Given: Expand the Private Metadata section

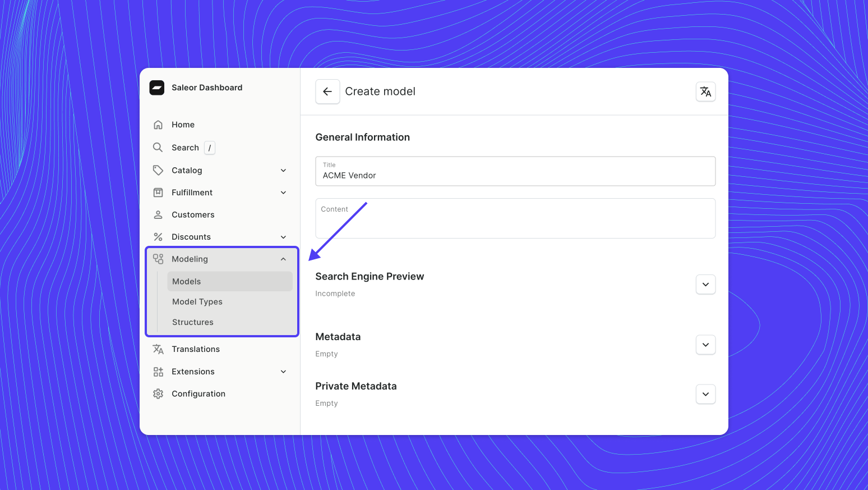Looking at the screenshot, I should click(x=705, y=394).
